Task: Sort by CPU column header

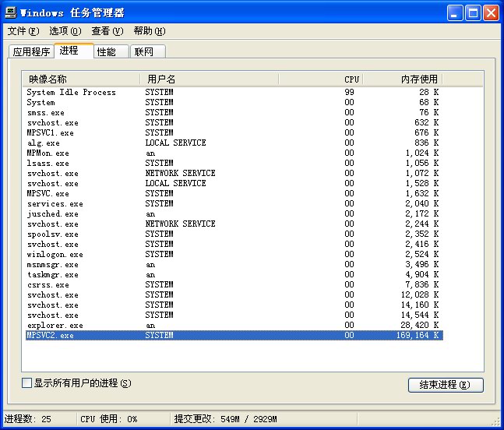Action: coord(321,79)
